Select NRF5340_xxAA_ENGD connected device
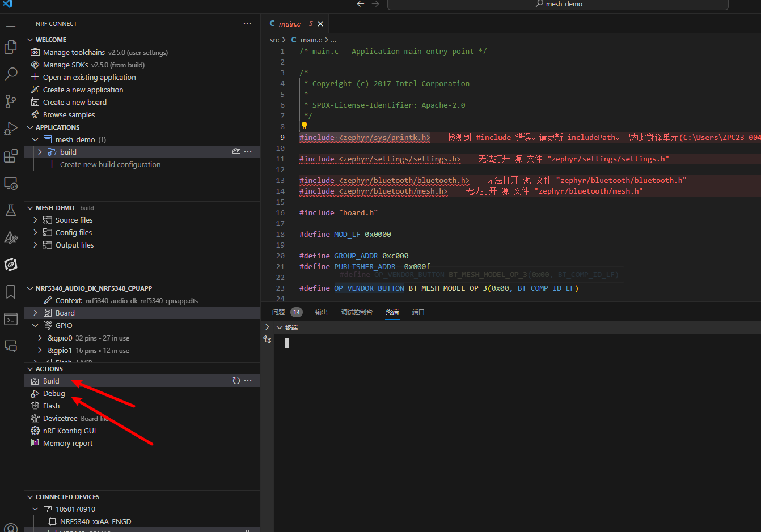Viewport: 761px width, 532px height. [95, 521]
